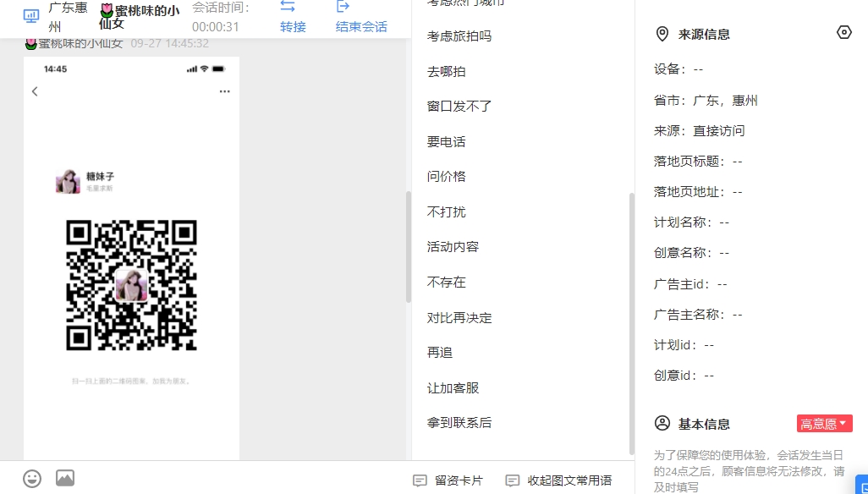868x494 pixels.
Task: Click the 收起图文常用语 message icon
Action: click(x=513, y=480)
